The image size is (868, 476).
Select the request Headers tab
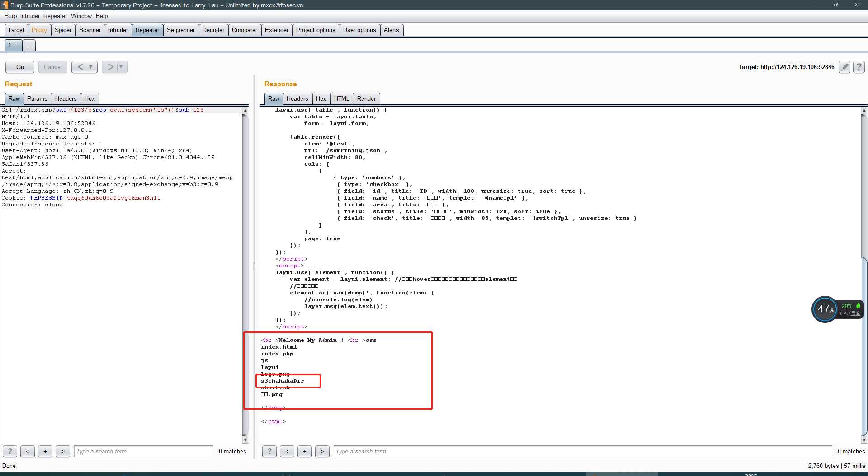pos(66,98)
